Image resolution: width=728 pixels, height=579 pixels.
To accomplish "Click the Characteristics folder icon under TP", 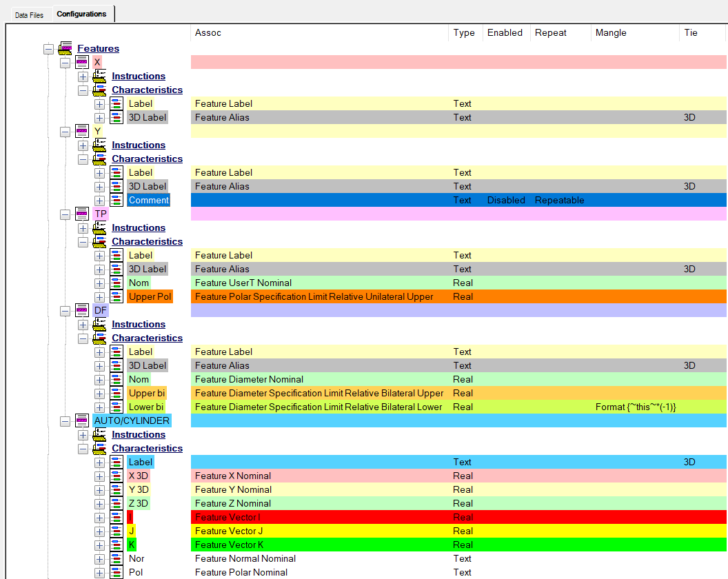I will click(99, 241).
